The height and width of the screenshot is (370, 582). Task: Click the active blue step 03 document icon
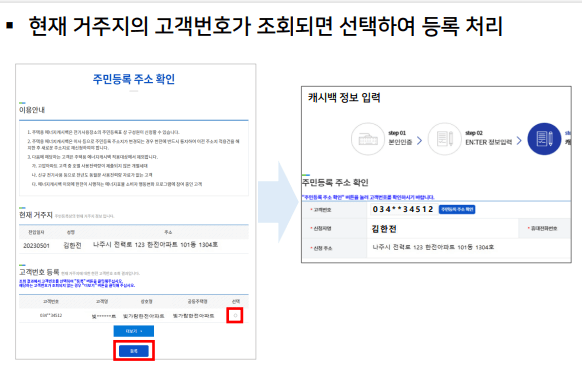coord(544,139)
